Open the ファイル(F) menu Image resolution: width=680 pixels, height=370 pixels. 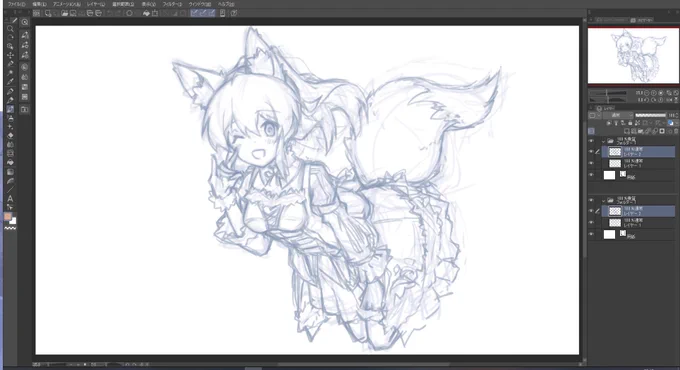(16, 4)
